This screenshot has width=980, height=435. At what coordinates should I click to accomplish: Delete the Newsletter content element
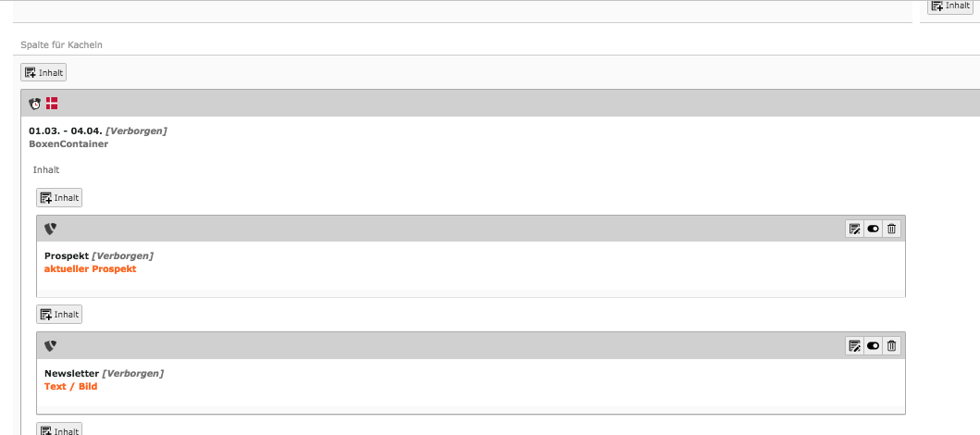click(891, 345)
